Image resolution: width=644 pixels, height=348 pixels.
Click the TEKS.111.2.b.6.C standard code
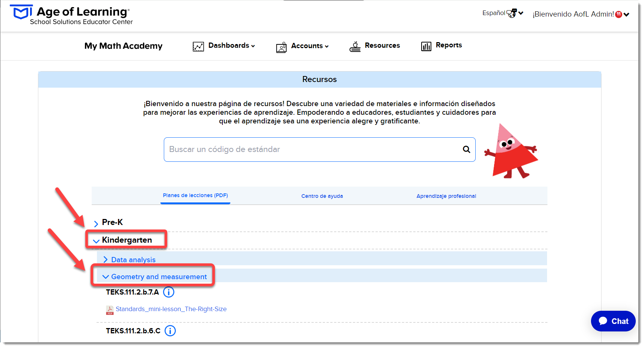(x=133, y=331)
